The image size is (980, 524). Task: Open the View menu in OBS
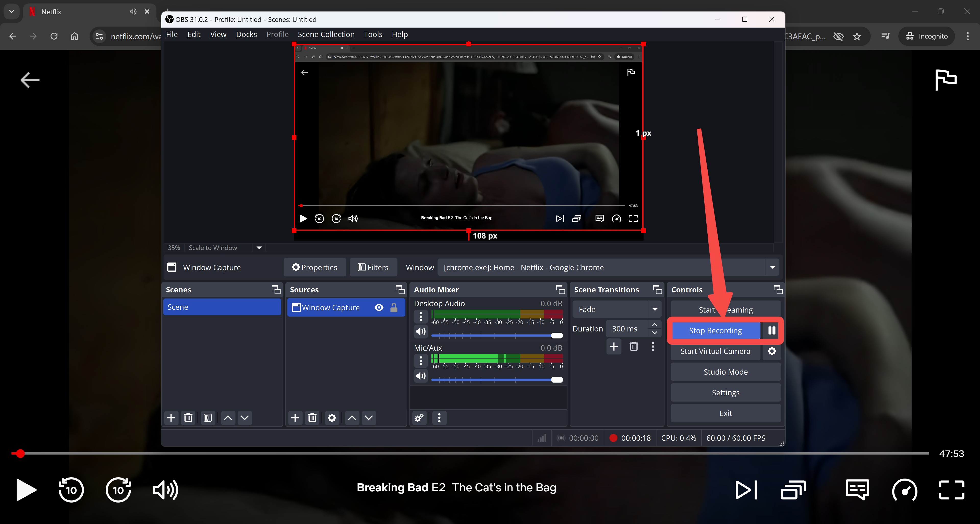pyautogui.click(x=218, y=34)
